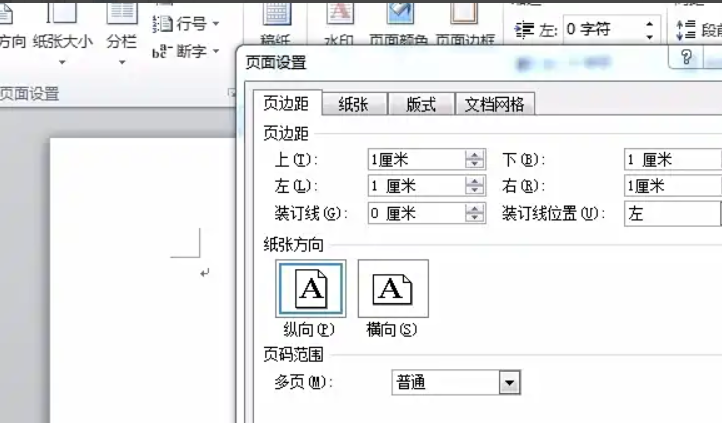Switch to the 页边距 tab
Screen dimensions: 722x423
pyautogui.click(x=286, y=104)
